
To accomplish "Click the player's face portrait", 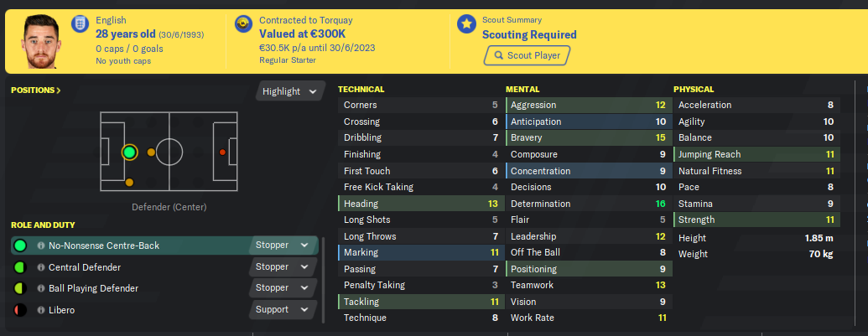I will tap(40, 42).
